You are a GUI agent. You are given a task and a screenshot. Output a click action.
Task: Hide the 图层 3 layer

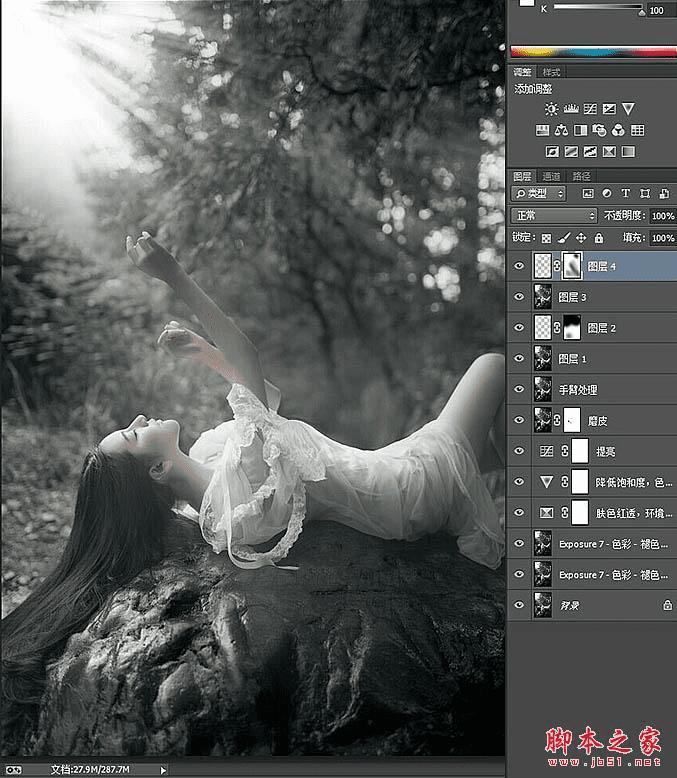coord(519,297)
